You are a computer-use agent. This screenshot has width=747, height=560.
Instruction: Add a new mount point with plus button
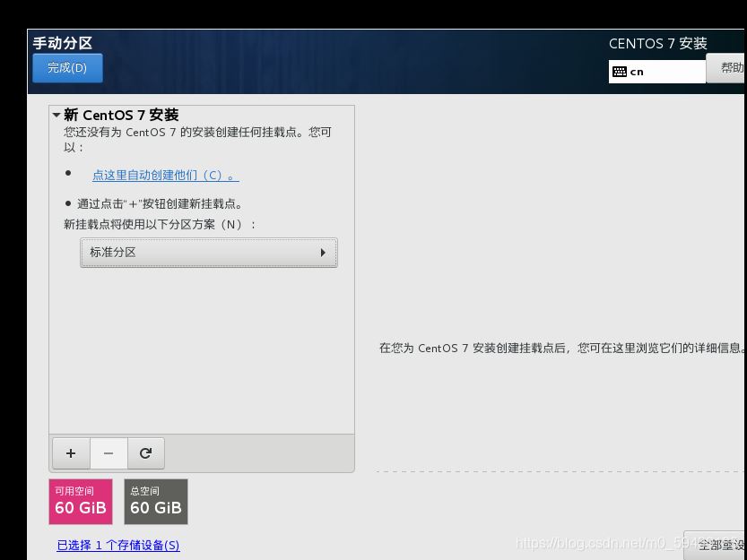71,453
